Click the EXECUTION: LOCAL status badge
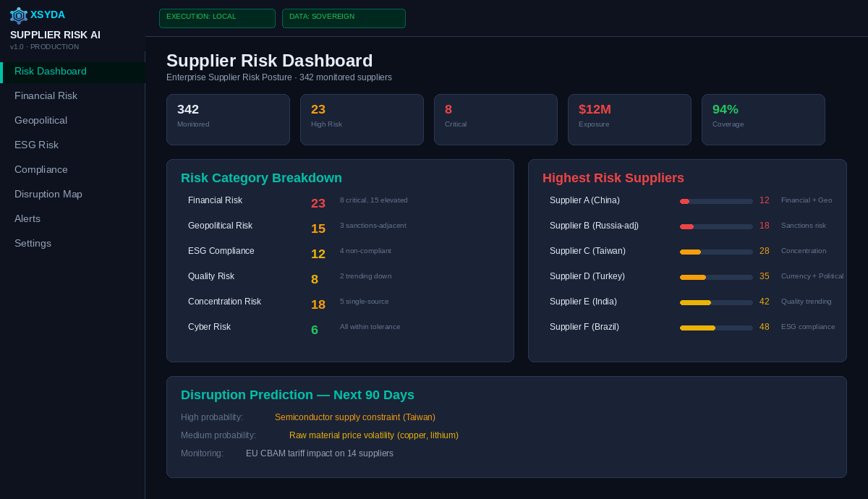 point(217,18)
